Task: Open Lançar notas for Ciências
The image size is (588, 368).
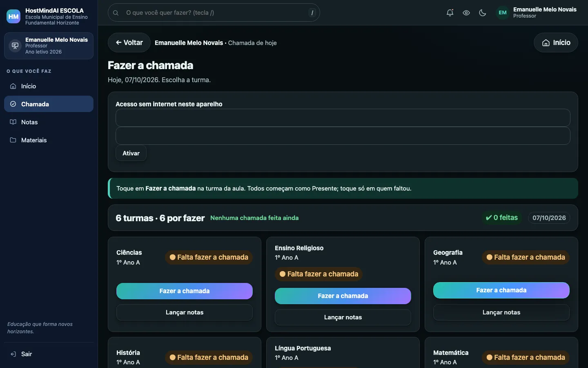Action: 185,312
